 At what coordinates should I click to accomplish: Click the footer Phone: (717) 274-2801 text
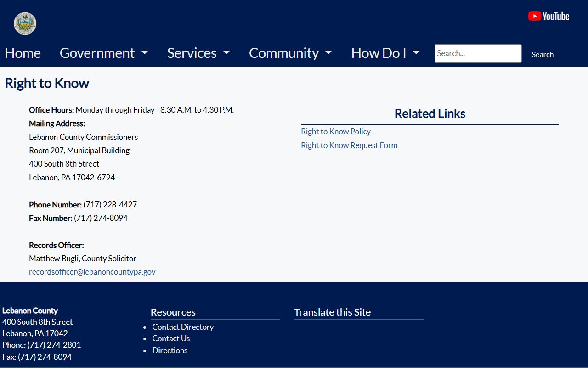coord(41,345)
